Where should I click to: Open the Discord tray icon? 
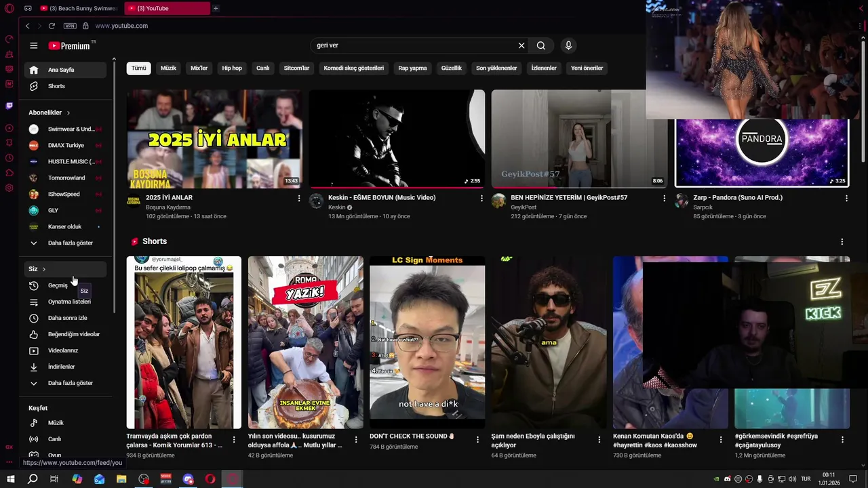click(x=728, y=479)
